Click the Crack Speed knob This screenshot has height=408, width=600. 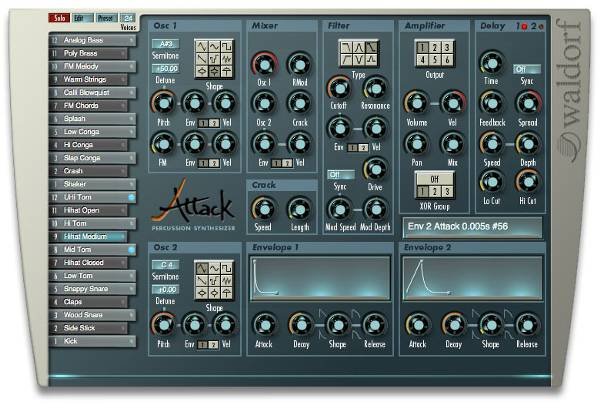pyautogui.click(x=263, y=206)
